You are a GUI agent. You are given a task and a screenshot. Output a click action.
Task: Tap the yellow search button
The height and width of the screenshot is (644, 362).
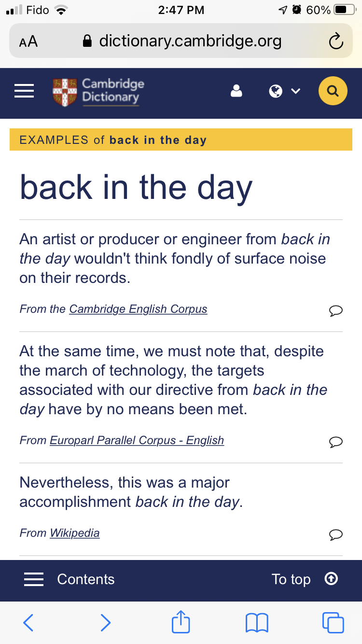tap(333, 91)
